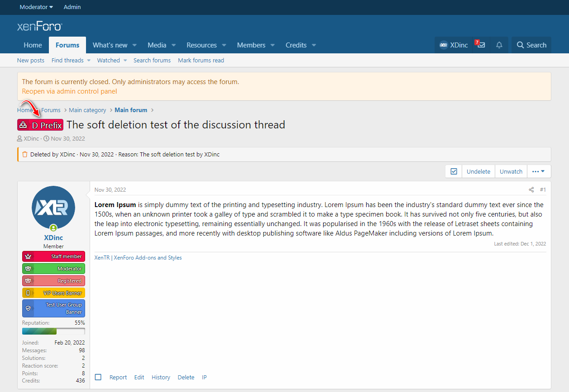Click the Reputation progress bar
Viewport: 569px width, 392px height.
click(x=53, y=331)
